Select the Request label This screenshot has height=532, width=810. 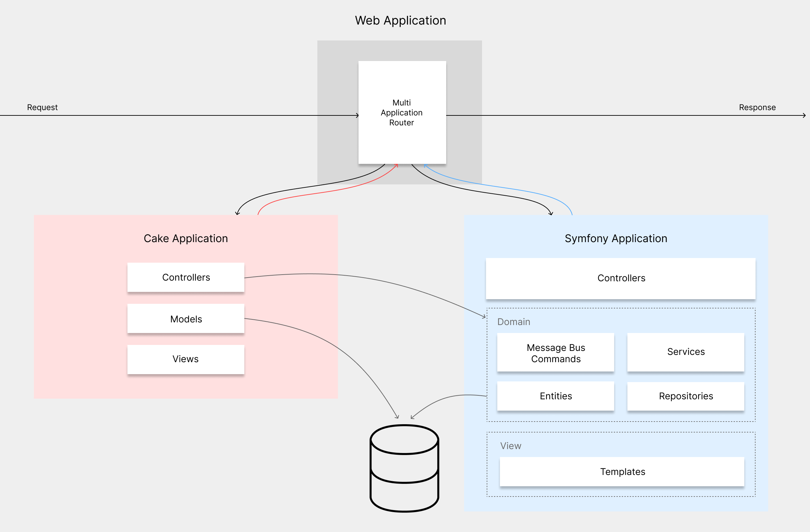coord(42,107)
